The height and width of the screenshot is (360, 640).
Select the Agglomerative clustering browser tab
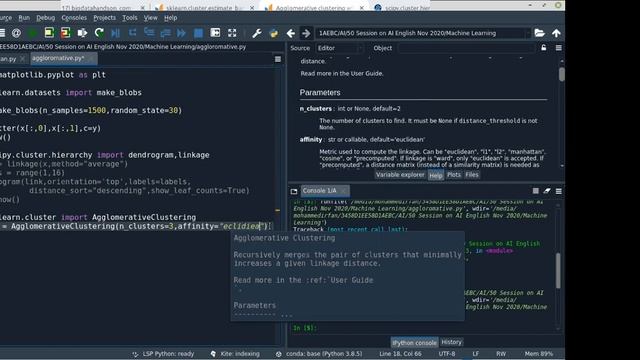[x=313, y=8]
